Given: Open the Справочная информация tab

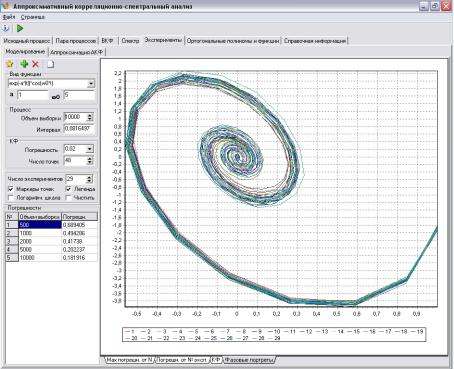Looking at the screenshot, I should [315, 41].
